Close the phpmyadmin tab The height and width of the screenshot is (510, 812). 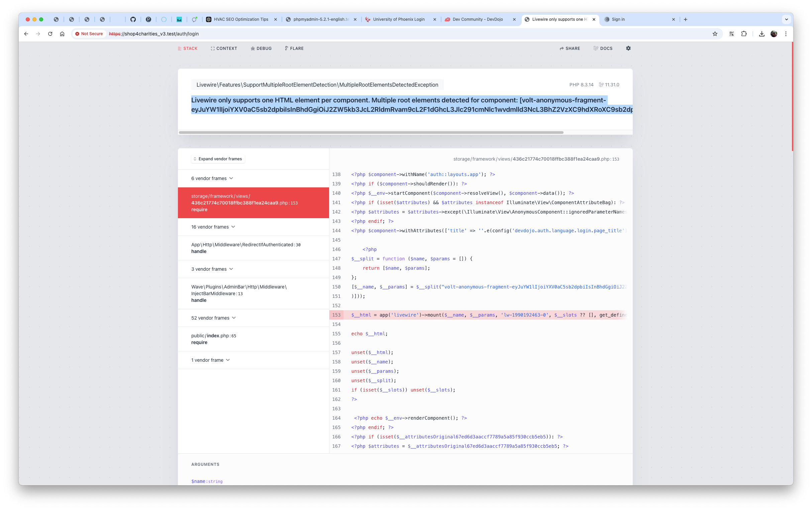[355, 19]
